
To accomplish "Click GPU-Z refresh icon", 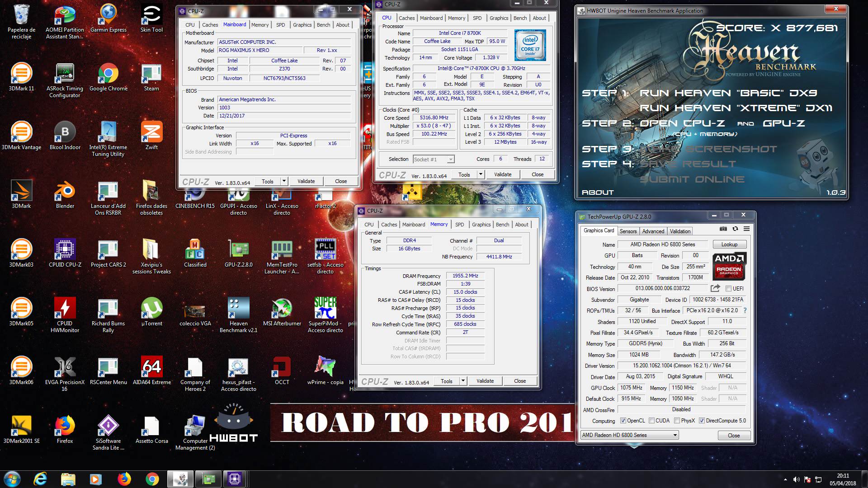I will pos(735,229).
